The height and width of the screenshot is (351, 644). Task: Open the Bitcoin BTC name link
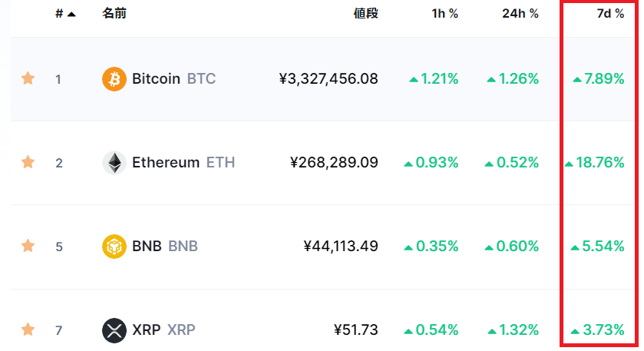[173, 79]
